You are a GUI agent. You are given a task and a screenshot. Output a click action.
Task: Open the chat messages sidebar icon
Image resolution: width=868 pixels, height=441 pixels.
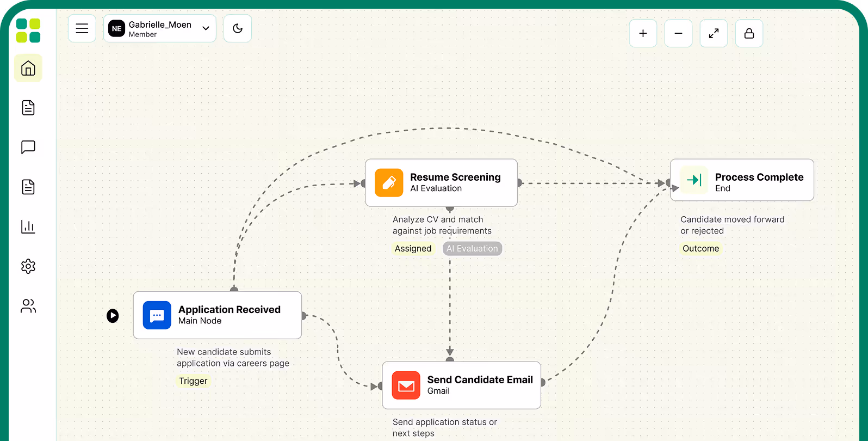click(x=28, y=147)
